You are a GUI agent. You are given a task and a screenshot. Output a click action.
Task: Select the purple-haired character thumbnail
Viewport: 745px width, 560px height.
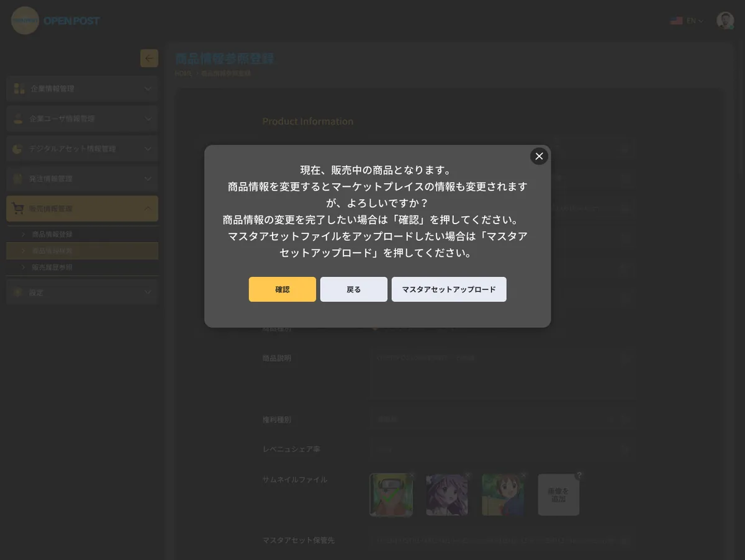[x=447, y=495]
